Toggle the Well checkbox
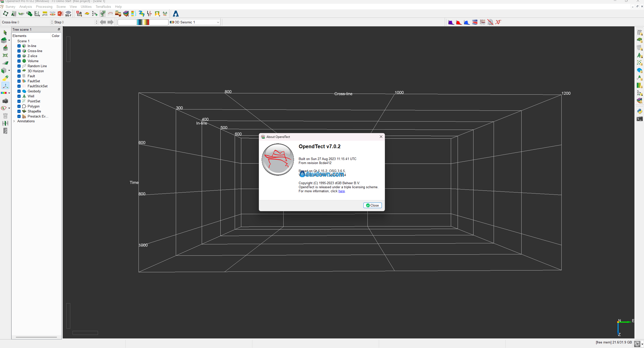This screenshot has height=348, width=644. pyautogui.click(x=19, y=96)
